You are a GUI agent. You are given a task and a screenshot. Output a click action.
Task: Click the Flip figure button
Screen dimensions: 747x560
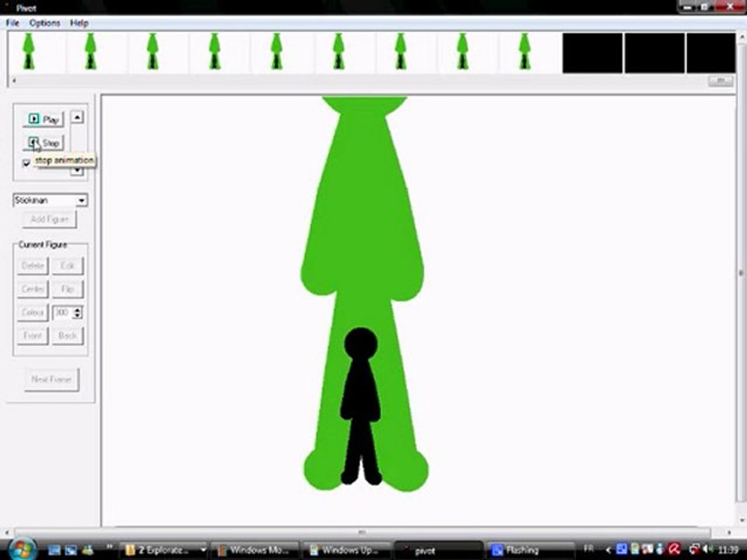click(x=68, y=289)
